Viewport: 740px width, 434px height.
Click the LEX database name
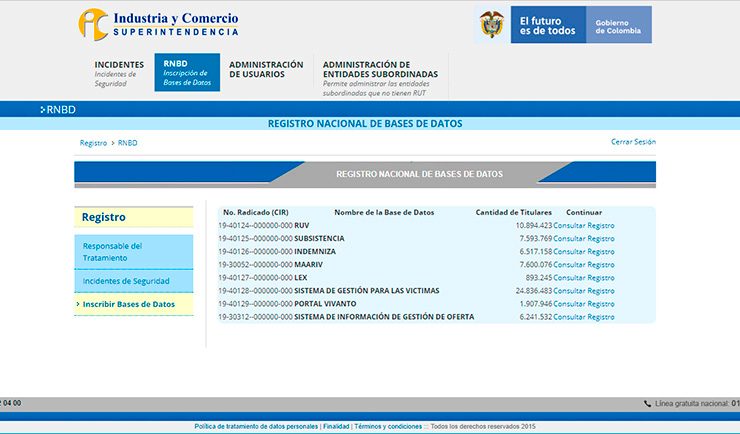pos(301,278)
